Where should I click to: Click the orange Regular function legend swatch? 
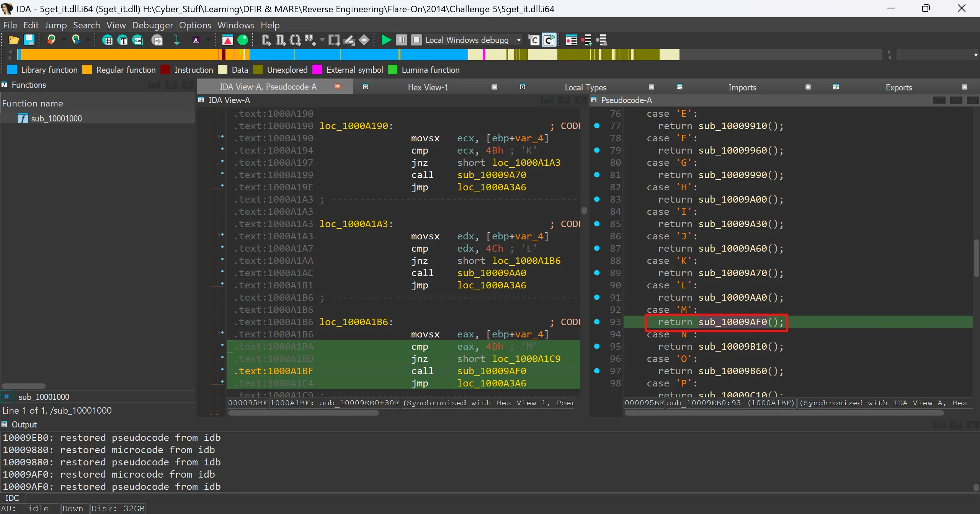[x=87, y=70]
